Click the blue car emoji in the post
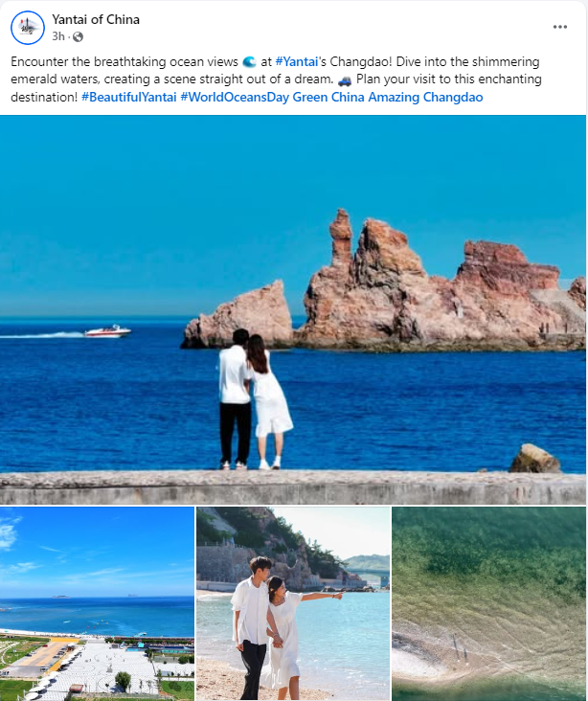This screenshot has width=588, height=701. click(345, 80)
